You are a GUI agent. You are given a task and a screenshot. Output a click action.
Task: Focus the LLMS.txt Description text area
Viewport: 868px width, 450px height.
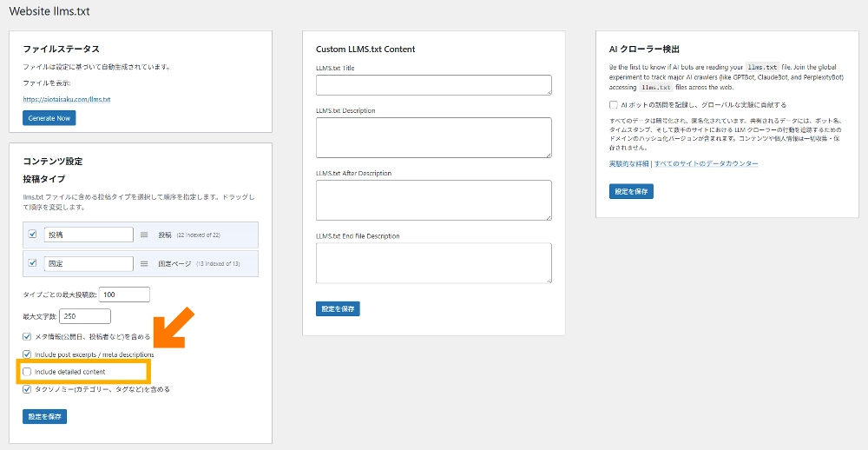434,137
